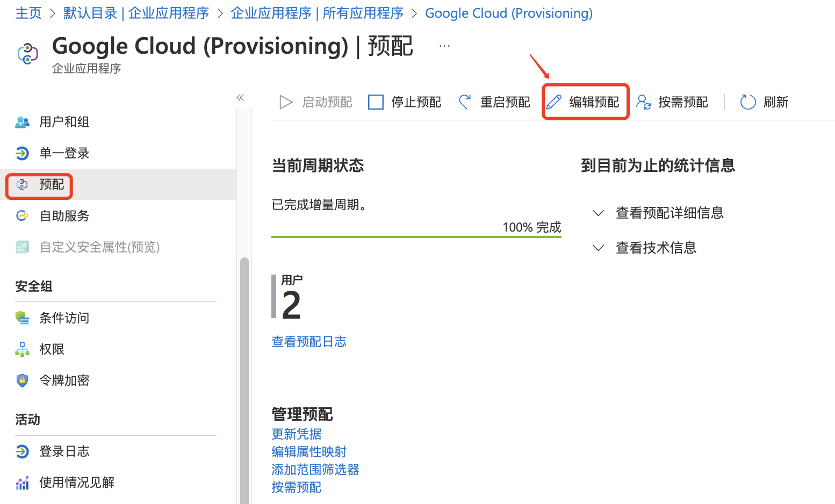The image size is (835, 504).
Task: Click 到目前为止的统计信息 heading
Action: (x=658, y=165)
